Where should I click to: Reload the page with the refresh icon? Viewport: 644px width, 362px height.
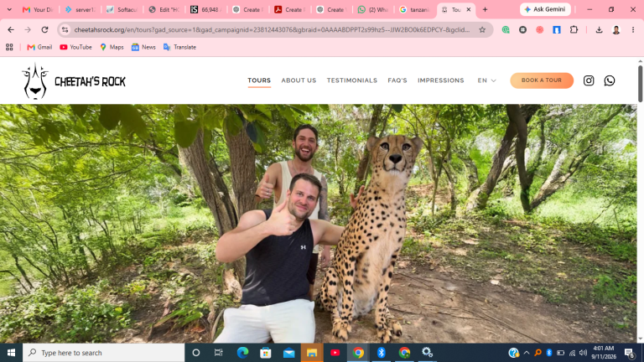[x=44, y=30]
